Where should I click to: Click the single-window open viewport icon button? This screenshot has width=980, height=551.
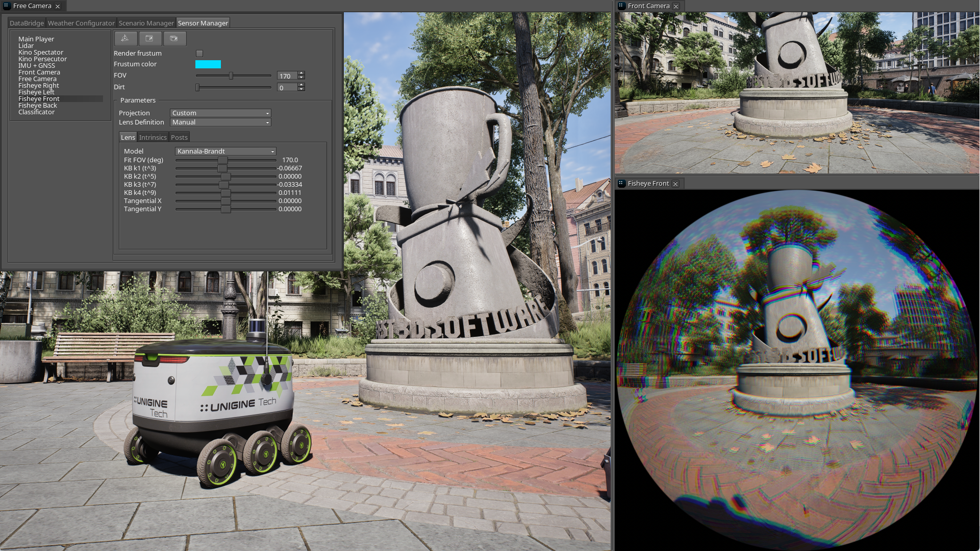coord(149,39)
